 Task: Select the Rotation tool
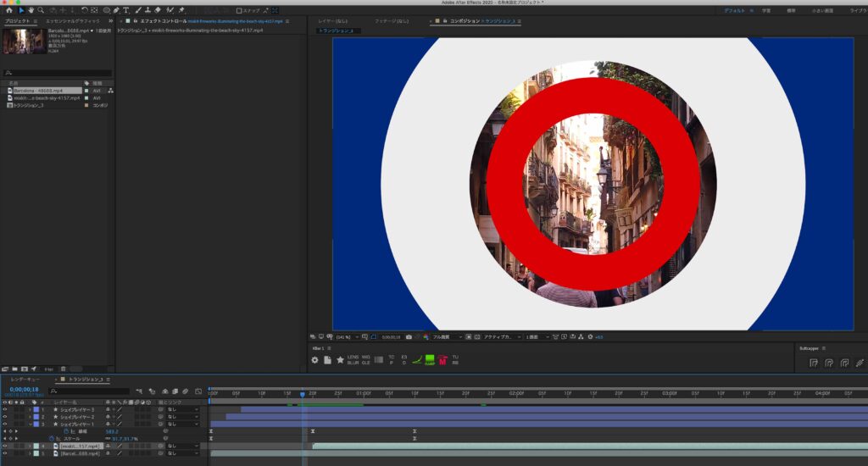(x=85, y=10)
